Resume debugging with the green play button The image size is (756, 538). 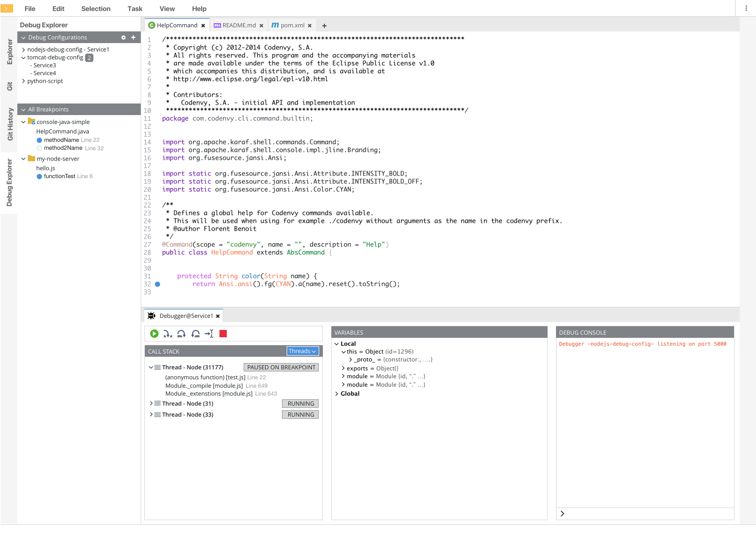(154, 334)
